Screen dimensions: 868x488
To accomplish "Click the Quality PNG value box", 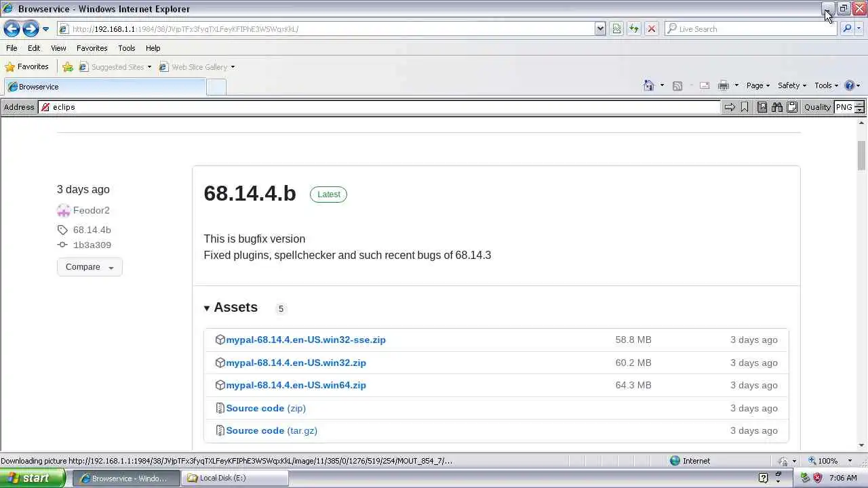I will 844,107.
